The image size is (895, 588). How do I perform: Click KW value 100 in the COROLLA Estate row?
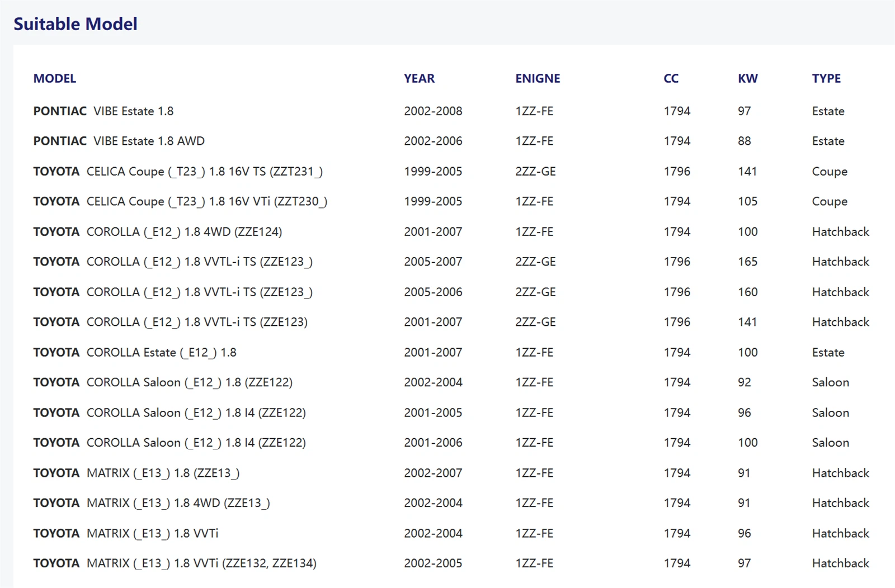point(748,353)
